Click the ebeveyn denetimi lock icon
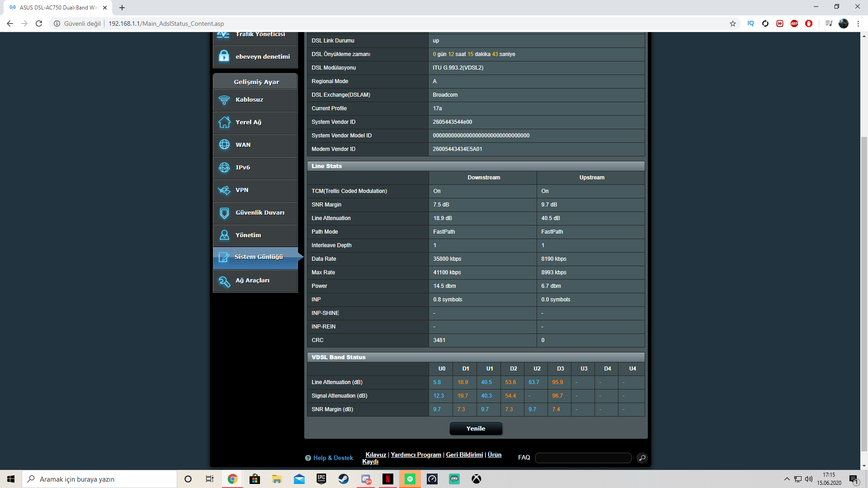This screenshot has width=868, height=488. tap(224, 56)
